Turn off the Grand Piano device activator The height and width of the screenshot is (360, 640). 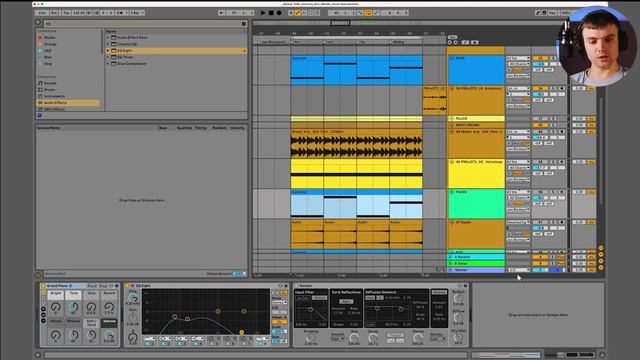(43, 286)
